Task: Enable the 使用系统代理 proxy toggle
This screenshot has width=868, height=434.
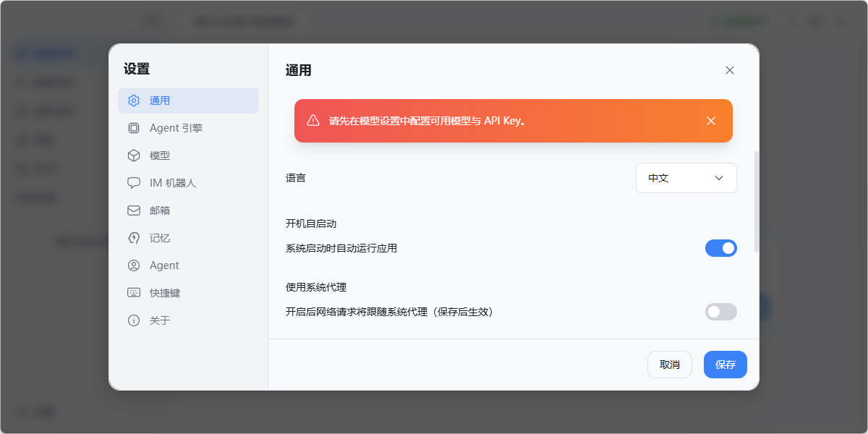Action: coord(720,312)
